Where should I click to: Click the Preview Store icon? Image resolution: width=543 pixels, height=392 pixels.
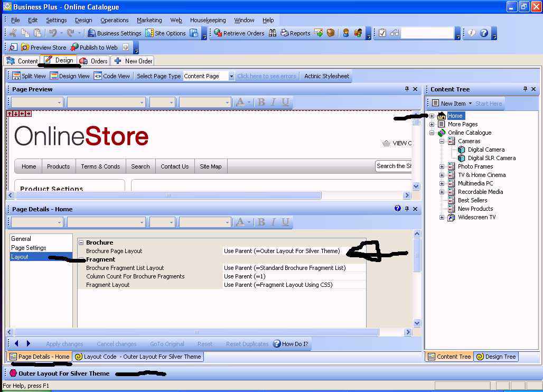coord(25,47)
